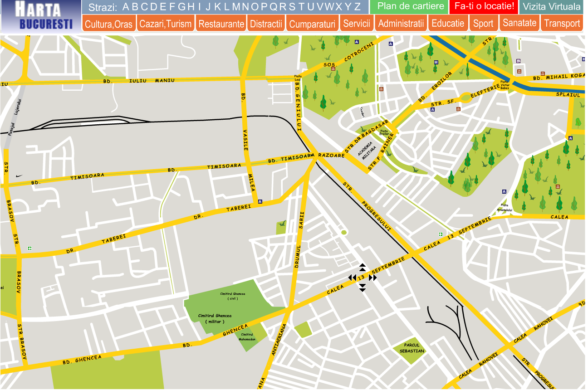The height and width of the screenshot is (390, 588).
Task: Pan map left using double left arrows
Action: pyautogui.click(x=352, y=278)
